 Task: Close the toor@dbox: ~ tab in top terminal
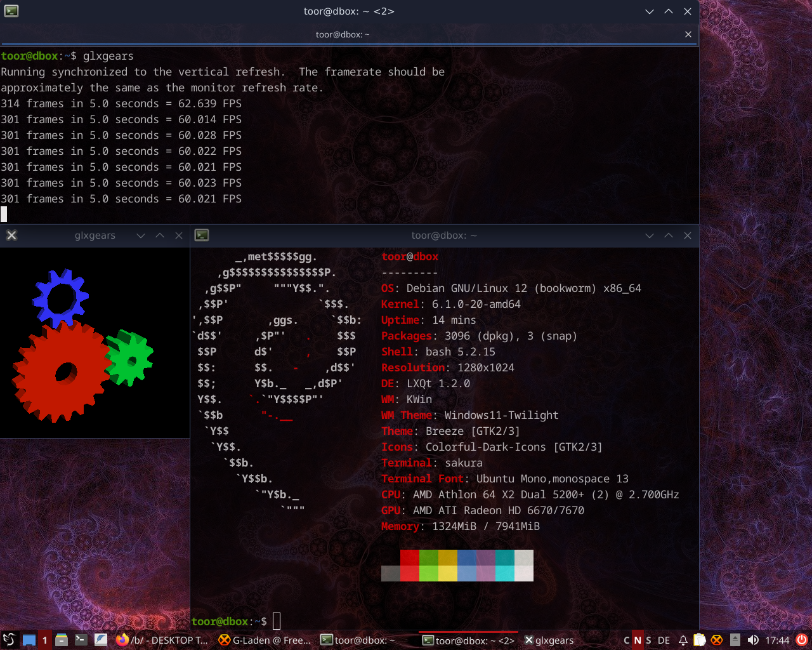[688, 34]
